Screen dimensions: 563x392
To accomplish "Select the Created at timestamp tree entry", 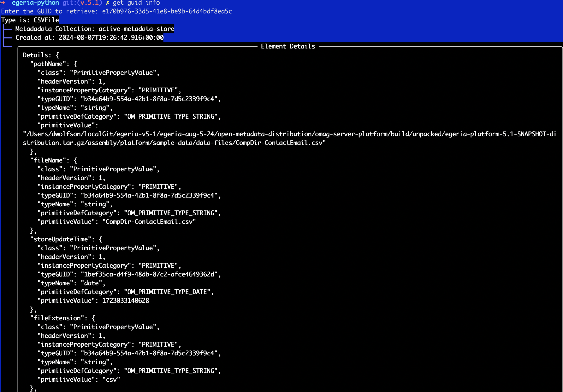I will pyautogui.click(x=89, y=38).
